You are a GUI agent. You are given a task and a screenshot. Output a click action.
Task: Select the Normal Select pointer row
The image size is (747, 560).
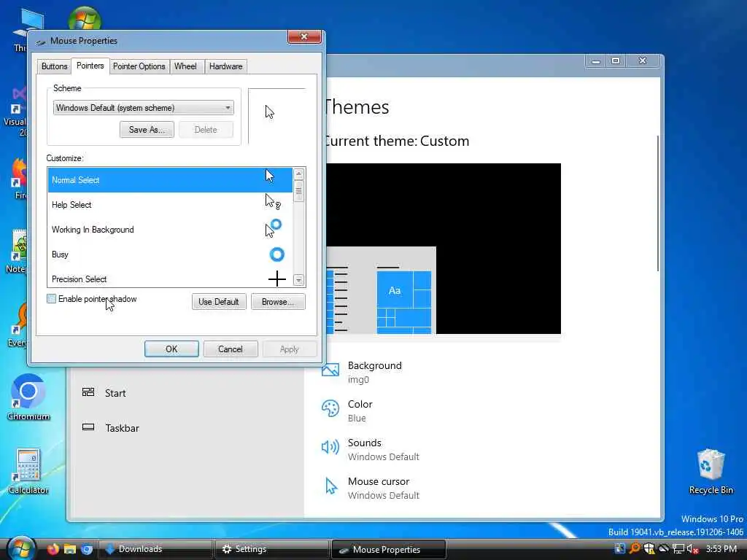[170, 180]
